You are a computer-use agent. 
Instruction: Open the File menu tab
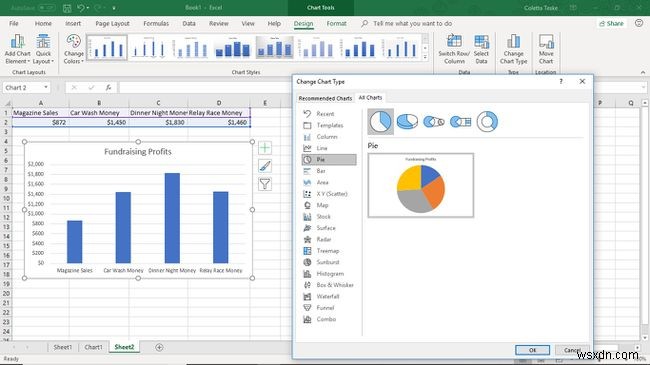point(14,24)
